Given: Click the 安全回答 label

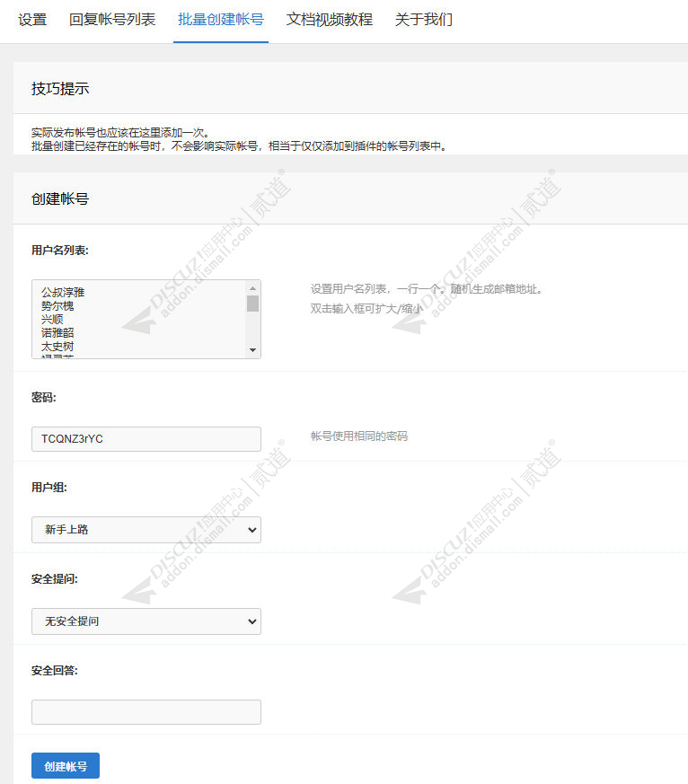Looking at the screenshot, I should pos(55,671).
